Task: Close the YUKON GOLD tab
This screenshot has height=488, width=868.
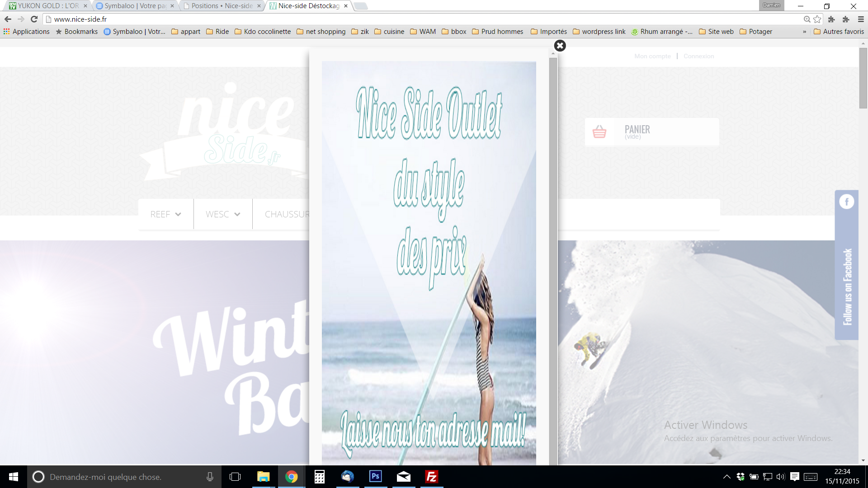Action: [85, 6]
